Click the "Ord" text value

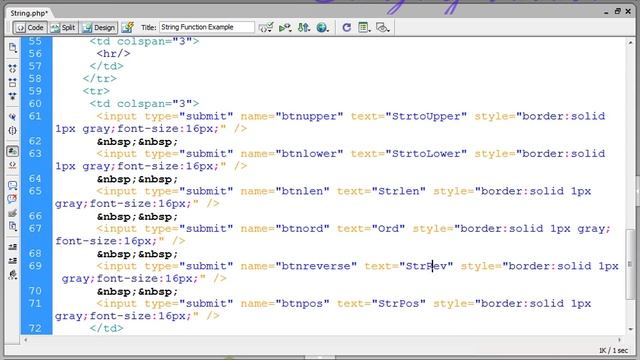(x=389, y=229)
